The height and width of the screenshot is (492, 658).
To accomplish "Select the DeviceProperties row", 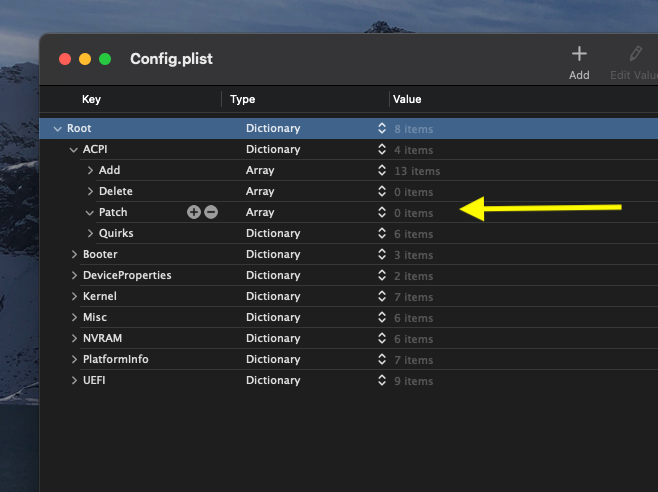I will [127, 275].
